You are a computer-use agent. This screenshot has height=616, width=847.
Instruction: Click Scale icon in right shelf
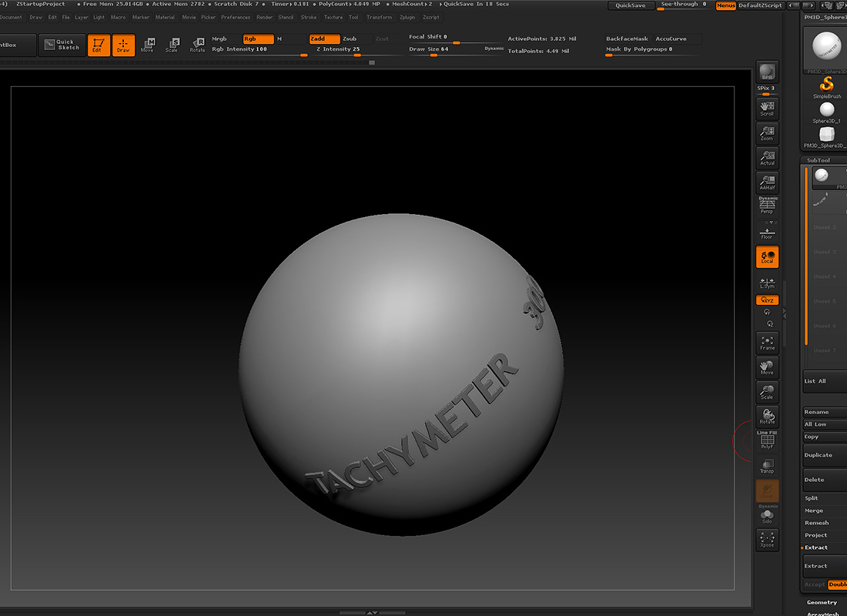coord(766,392)
